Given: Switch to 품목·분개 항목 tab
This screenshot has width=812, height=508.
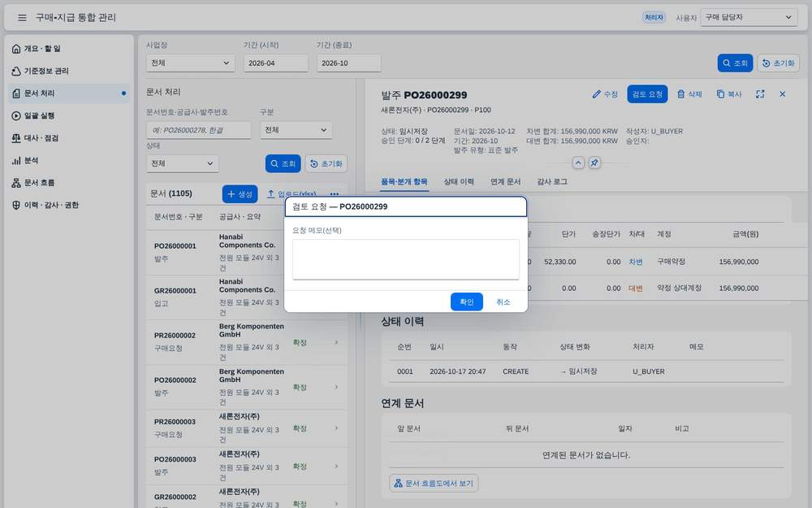Looking at the screenshot, I should (404, 181).
